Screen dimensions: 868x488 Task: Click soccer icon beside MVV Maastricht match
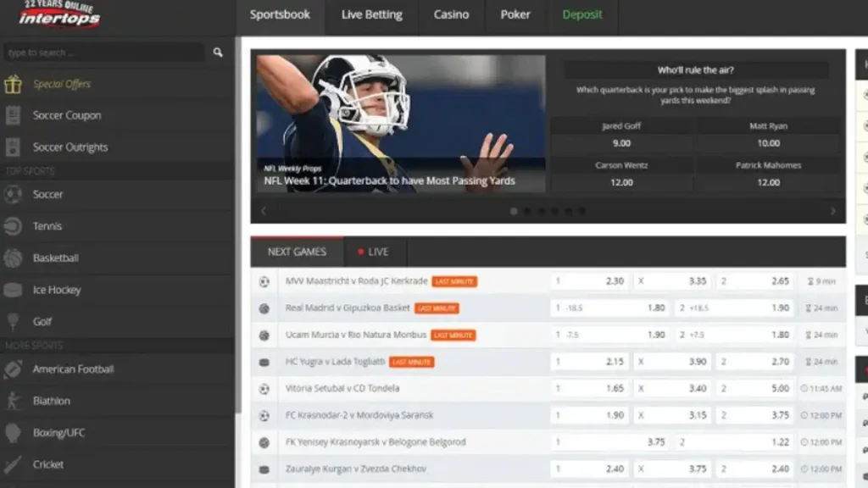[264, 281]
